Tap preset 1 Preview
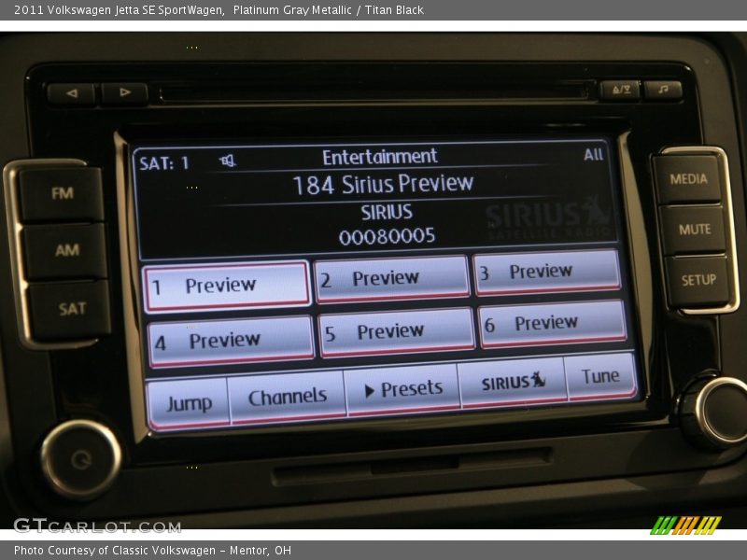Image resolution: width=747 pixels, height=560 pixels. coord(225,282)
